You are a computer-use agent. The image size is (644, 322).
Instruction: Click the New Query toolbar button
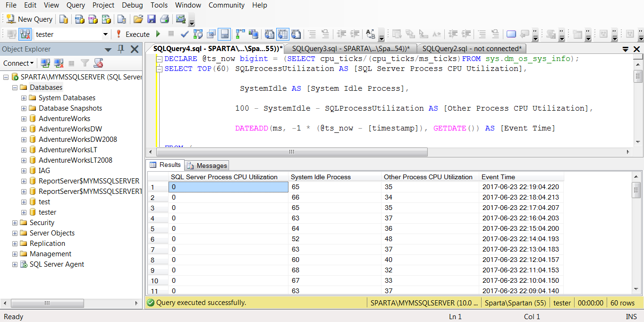[29, 19]
